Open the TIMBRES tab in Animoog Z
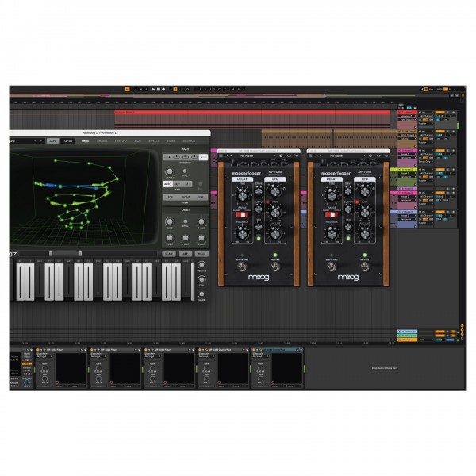 coord(102,141)
